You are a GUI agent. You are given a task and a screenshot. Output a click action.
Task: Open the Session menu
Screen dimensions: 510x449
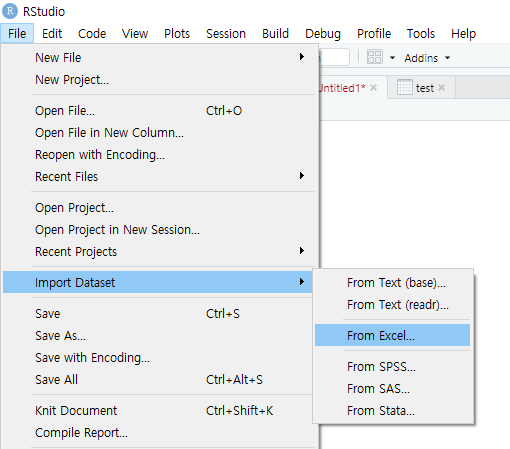226,33
